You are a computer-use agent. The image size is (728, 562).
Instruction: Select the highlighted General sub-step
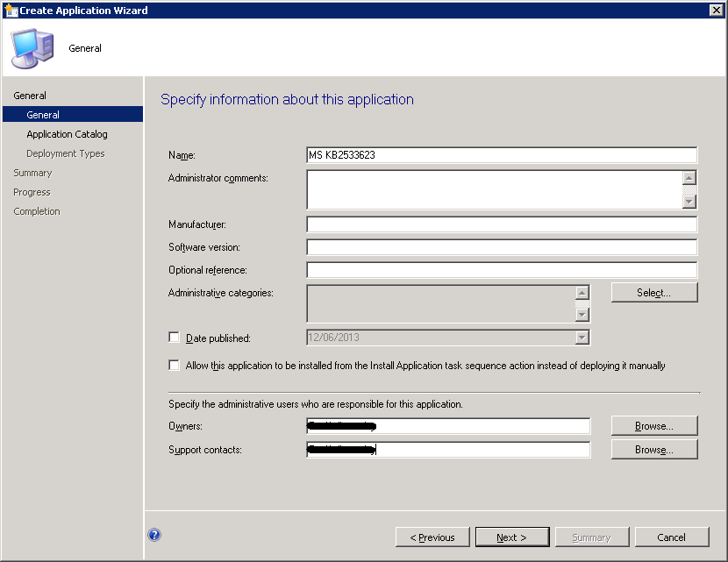pos(43,115)
